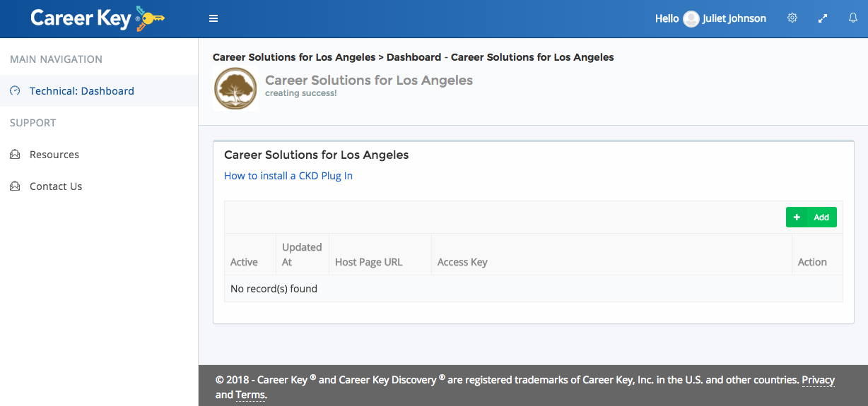Click the Juliet Johnson user name
The width and height of the screenshot is (868, 406).
click(x=734, y=19)
